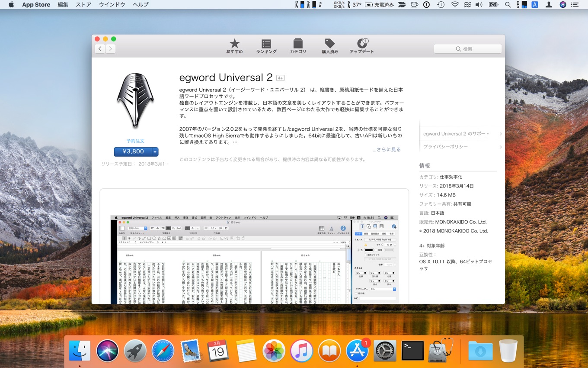The image size is (588, 368).
Task: Go forward with the right arrow button
Action: 110,48
